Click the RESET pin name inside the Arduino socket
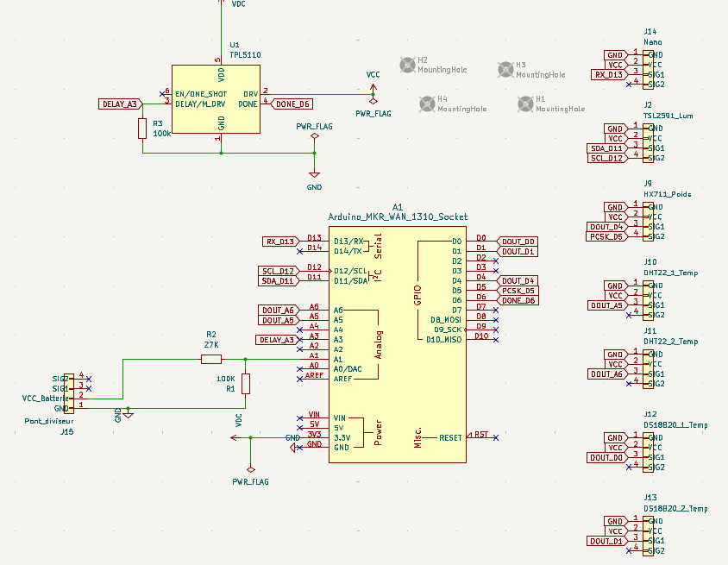Screen dimensions: 728x565 pos(450,438)
